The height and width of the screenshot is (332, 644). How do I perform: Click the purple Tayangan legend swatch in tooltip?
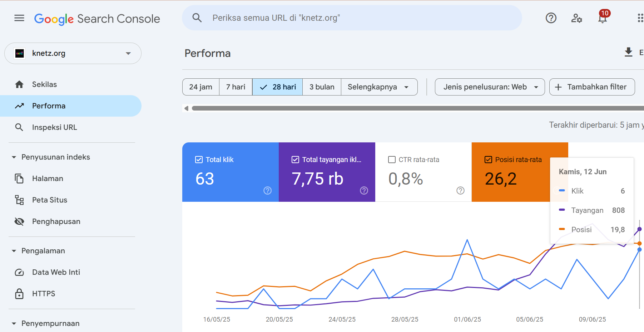pyautogui.click(x=562, y=210)
